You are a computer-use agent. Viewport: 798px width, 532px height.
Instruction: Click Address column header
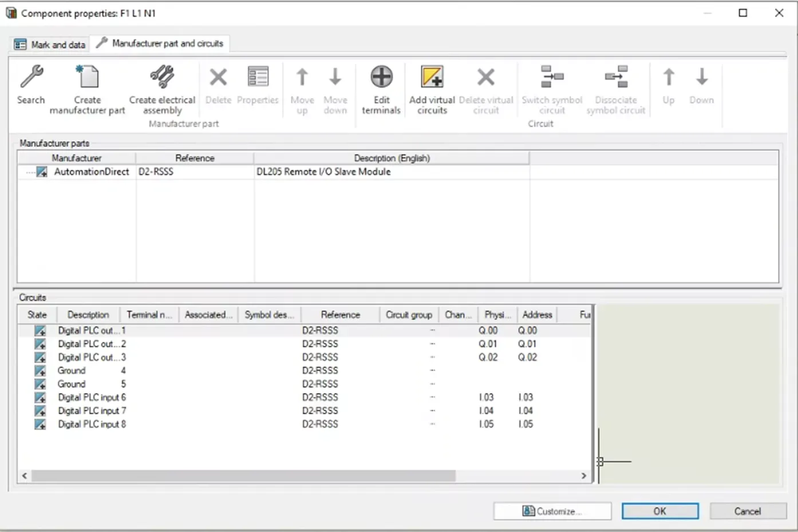(x=537, y=315)
